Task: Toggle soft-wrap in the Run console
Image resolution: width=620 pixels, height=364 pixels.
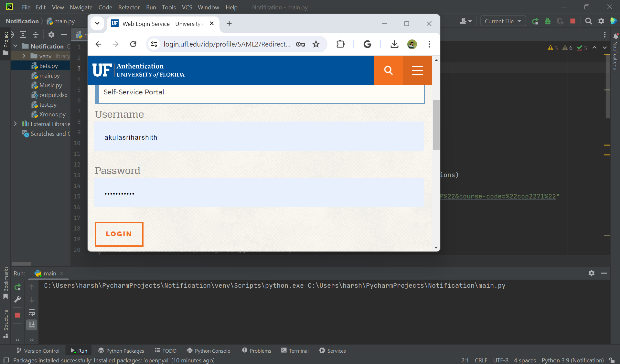Action: [32, 313]
